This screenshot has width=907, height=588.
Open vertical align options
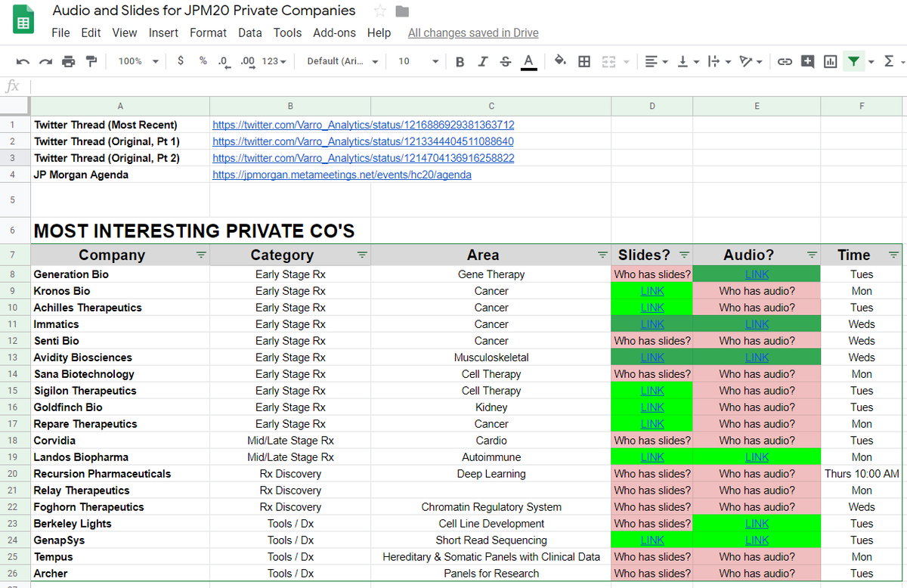pyautogui.click(x=686, y=61)
